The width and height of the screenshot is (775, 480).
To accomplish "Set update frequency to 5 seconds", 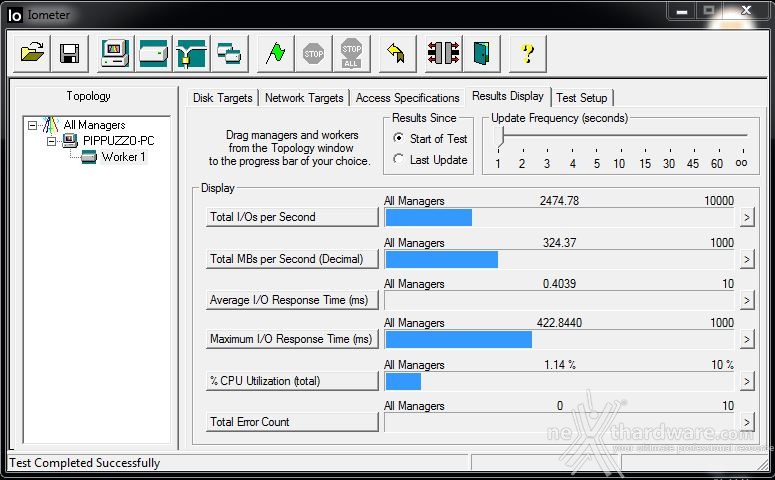I will tap(597, 164).
